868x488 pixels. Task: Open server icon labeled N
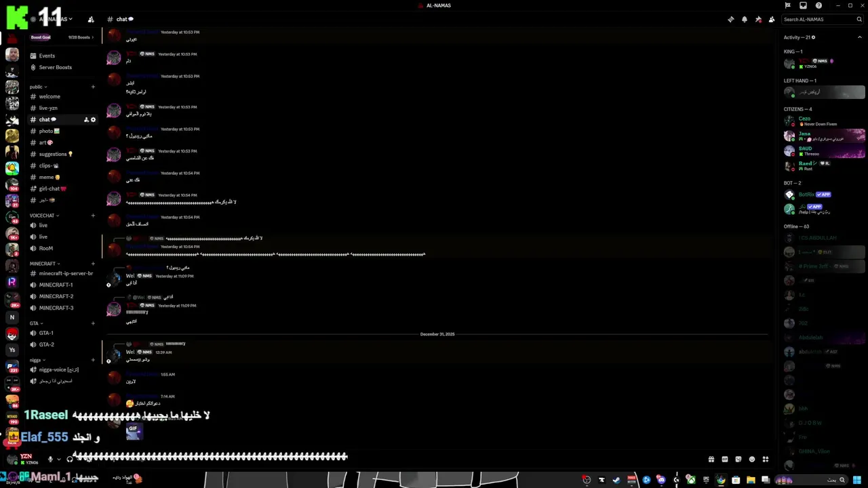[12, 317]
